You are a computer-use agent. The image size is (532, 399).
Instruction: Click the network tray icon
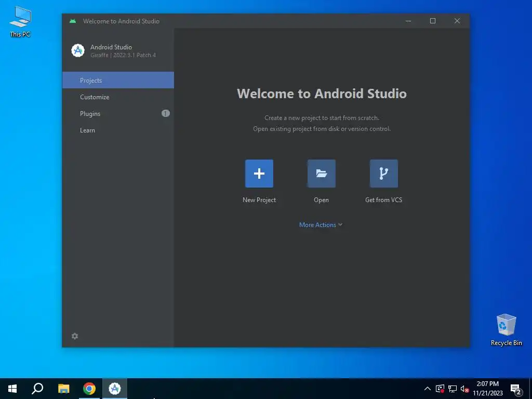point(453,389)
